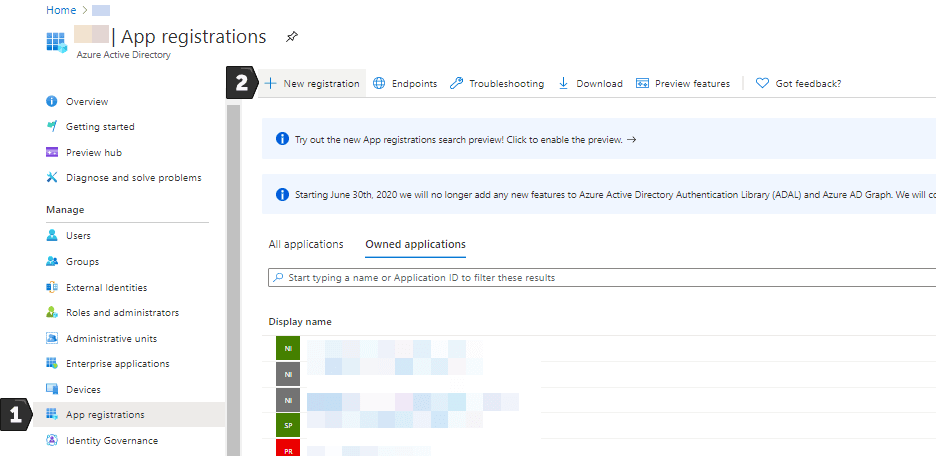The width and height of the screenshot is (936, 456).
Task: Click the Home breadcrumb link
Action: click(61, 10)
